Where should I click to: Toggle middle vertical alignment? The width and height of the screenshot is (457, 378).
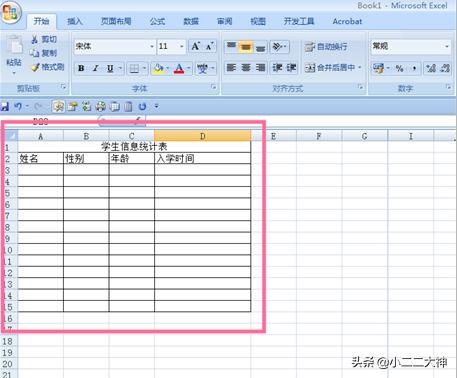(x=246, y=47)
